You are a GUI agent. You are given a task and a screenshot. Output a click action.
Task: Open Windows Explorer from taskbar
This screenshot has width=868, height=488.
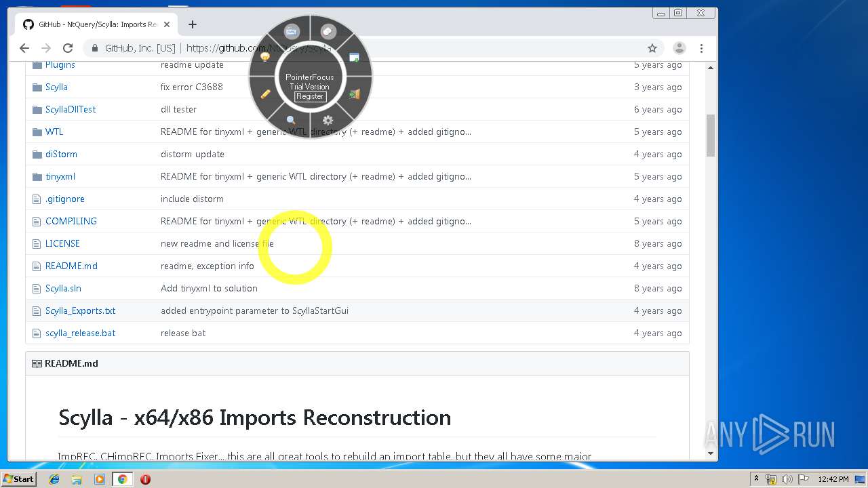77,479
